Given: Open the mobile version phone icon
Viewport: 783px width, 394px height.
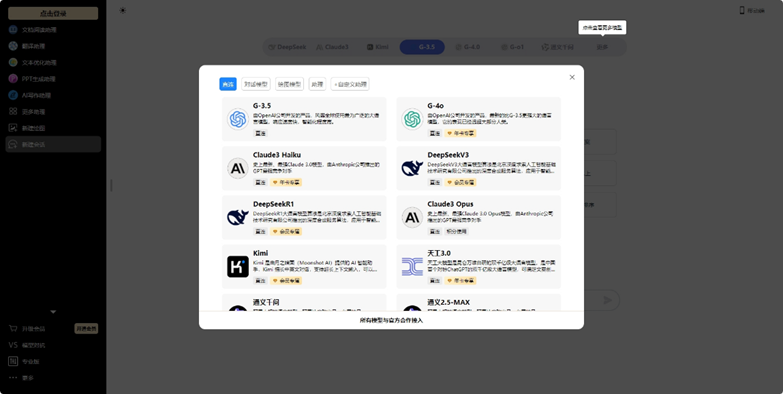Looking at the screenshot, I should coord(742,10).
